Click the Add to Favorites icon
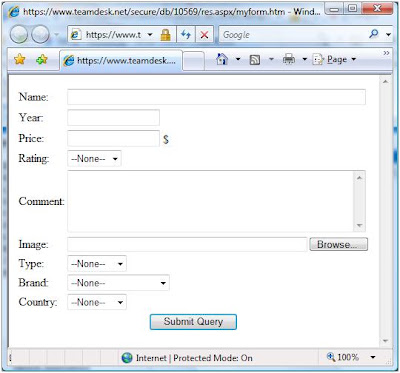 [42, 60]
